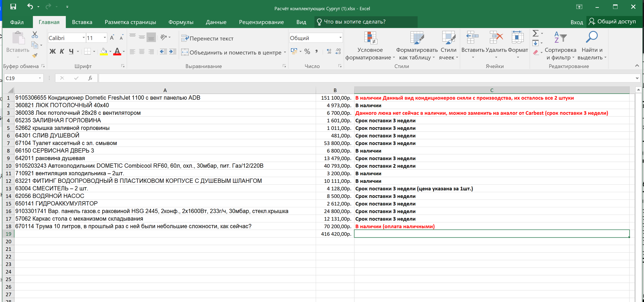This screenshot has width=644, height=302.
Task: Click the Paste clipboard icon
Action: coord(18,38)
